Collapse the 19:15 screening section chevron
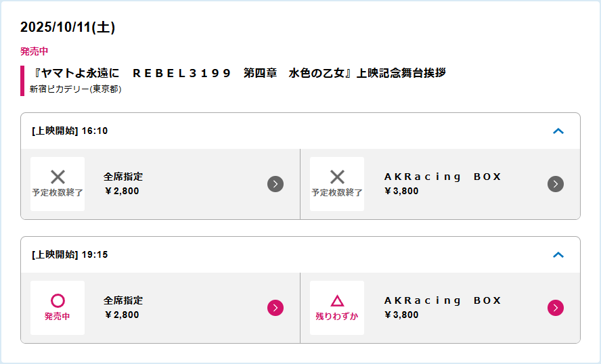The width and height of the screenshot is (601, 364). (558, 255)
